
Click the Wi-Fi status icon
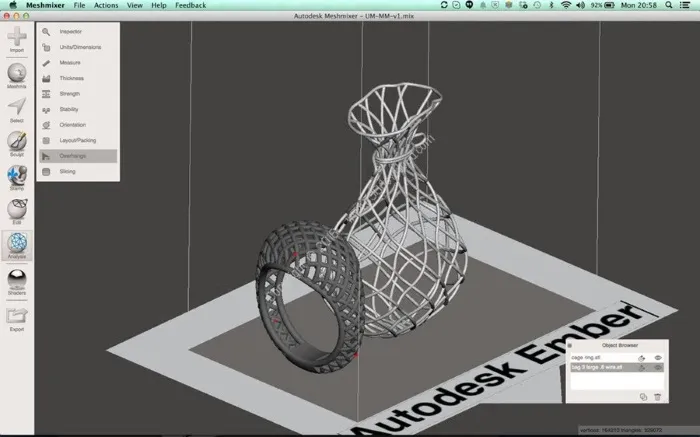tap(566, 5)
